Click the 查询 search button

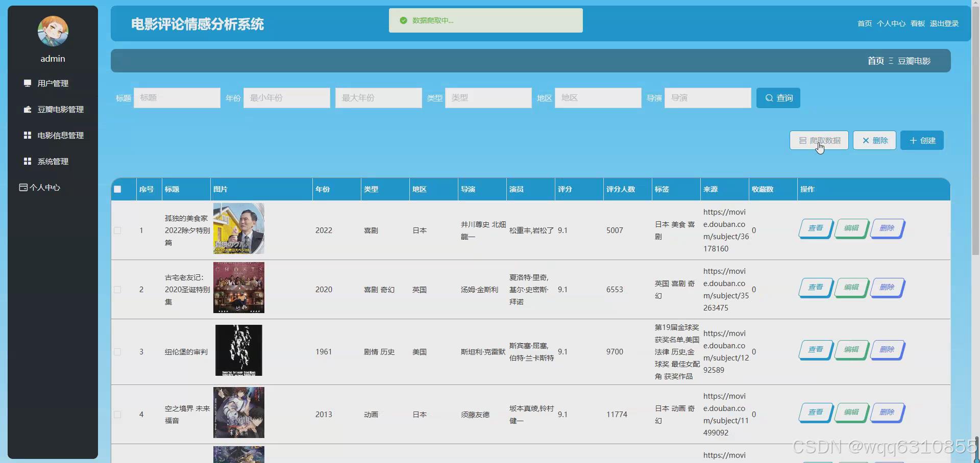click(x=778, y=98)
